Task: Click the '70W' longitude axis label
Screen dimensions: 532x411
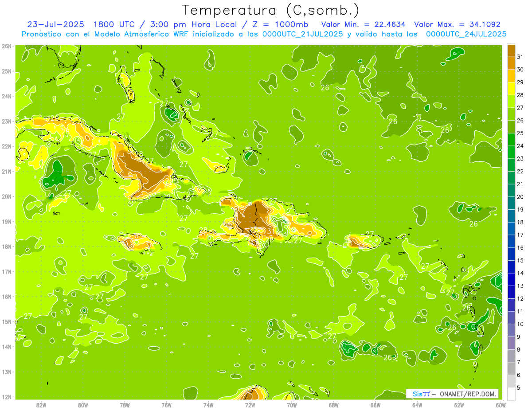Action: (292, 405)
